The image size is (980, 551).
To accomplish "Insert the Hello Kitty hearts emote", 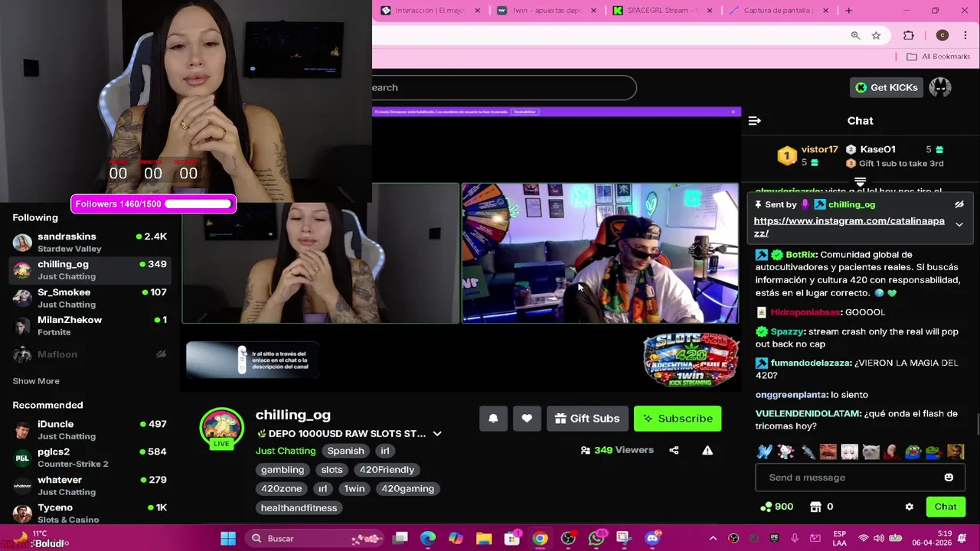I will [786, 452].
